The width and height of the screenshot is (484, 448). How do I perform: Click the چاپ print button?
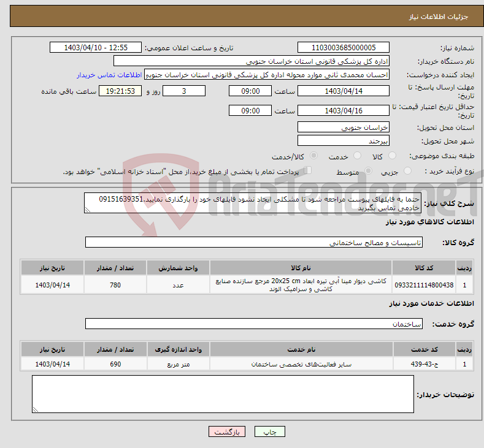270,431
